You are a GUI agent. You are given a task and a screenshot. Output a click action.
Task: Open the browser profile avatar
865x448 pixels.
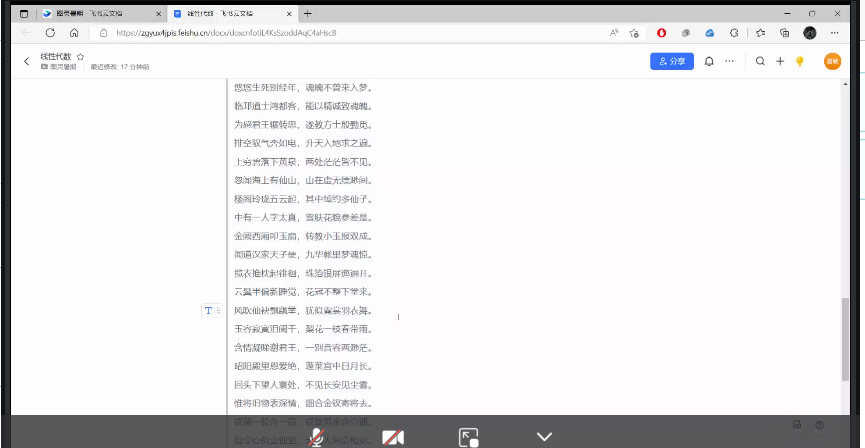coord(809,33)
